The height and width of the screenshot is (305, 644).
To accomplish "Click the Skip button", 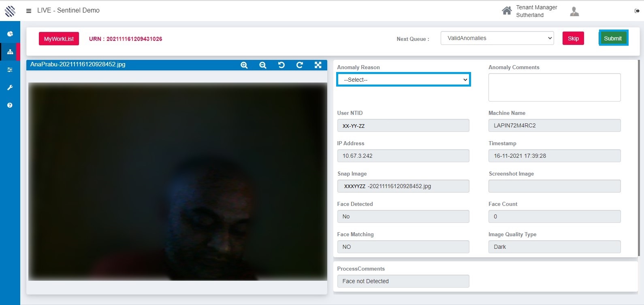I will point(573,38).
